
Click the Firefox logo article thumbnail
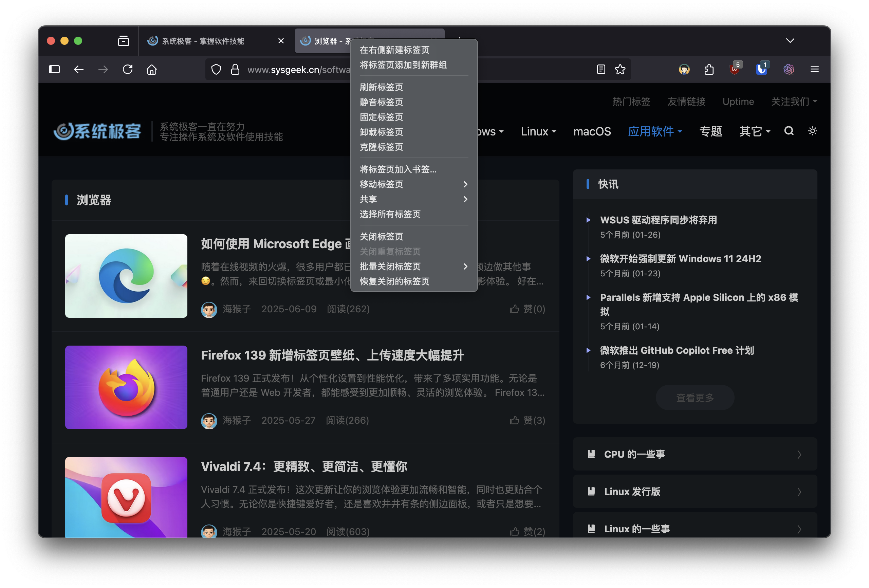pyautogui.click(x=126, y=387)
